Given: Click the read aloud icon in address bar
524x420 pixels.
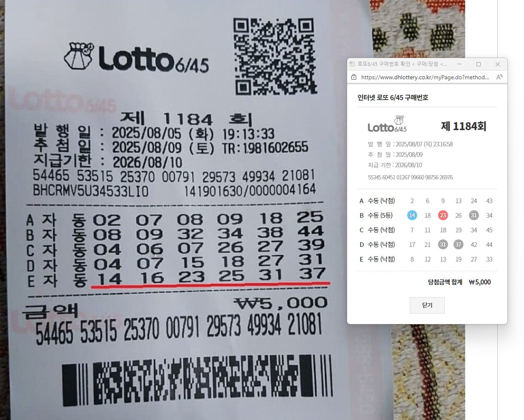Looking at the screenshot, I should pyautogui.click(x=499, y=77).
